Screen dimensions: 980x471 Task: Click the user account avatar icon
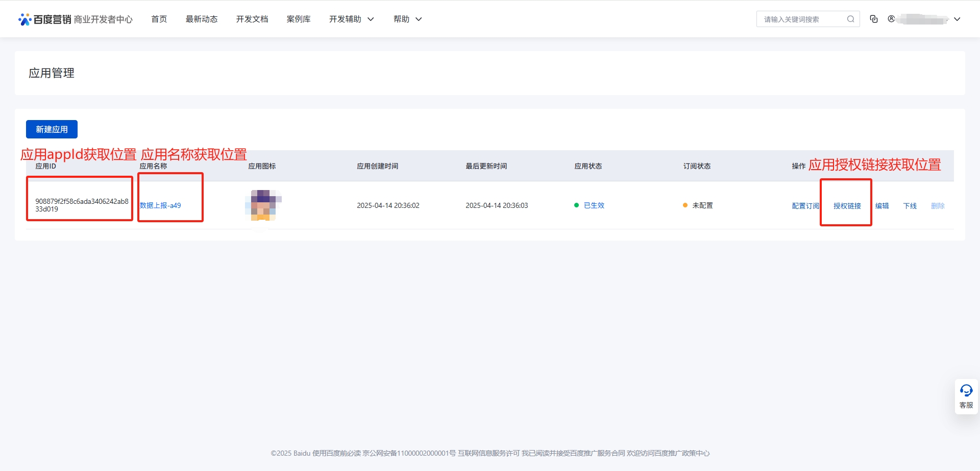[x=891, y=19]
